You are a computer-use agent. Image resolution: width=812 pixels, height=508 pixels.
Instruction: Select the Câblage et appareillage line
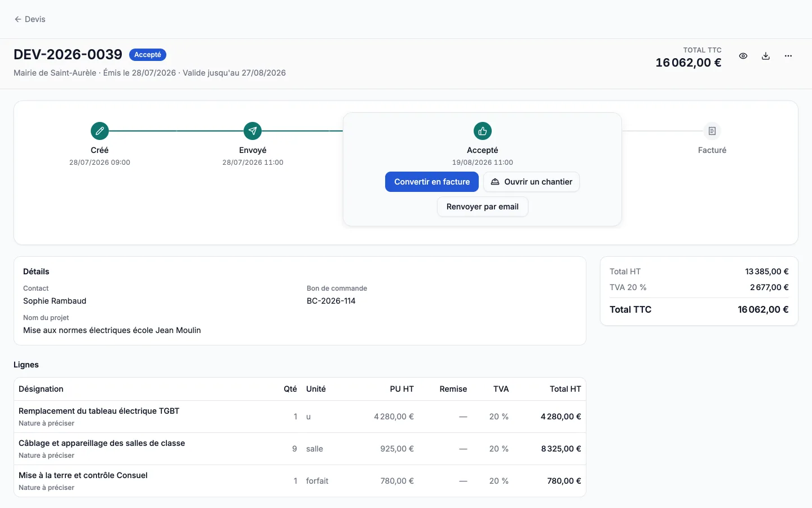pos(300,449)
